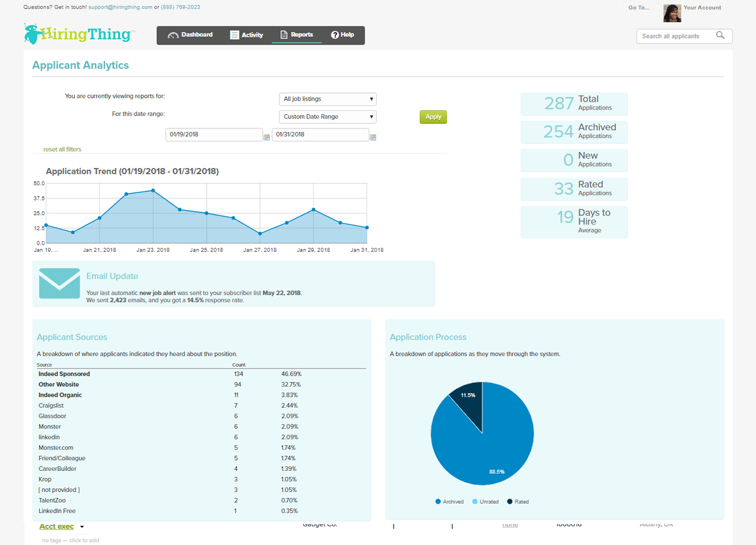Expand the Custom Date Range dropdown

click(x=327, y=117)
